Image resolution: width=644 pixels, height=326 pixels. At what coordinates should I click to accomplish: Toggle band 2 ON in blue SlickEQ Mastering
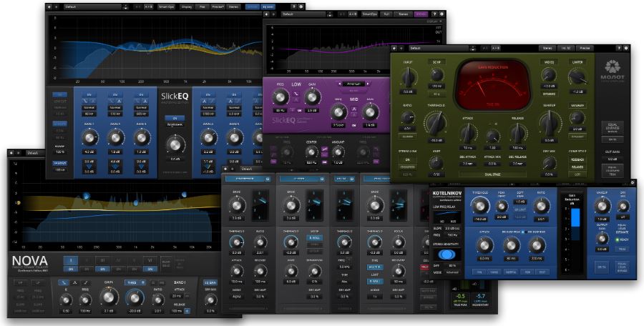pos(115,95)
